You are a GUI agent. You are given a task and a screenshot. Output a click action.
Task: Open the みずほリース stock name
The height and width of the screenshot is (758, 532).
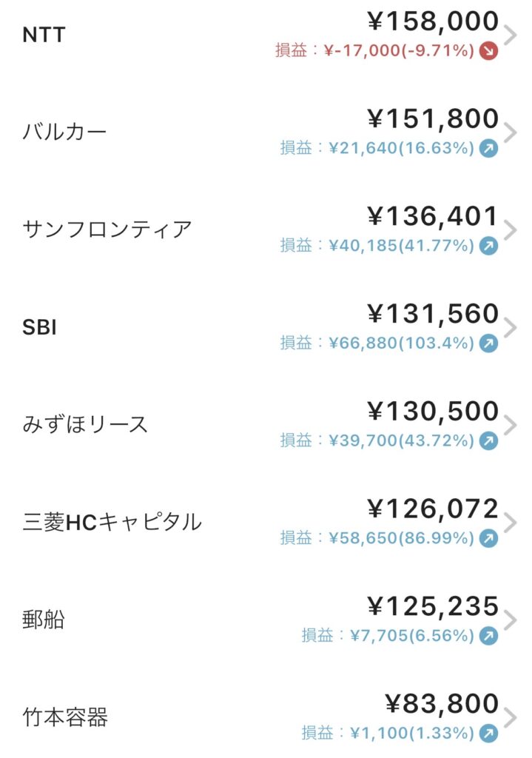[x=85, y=424]
